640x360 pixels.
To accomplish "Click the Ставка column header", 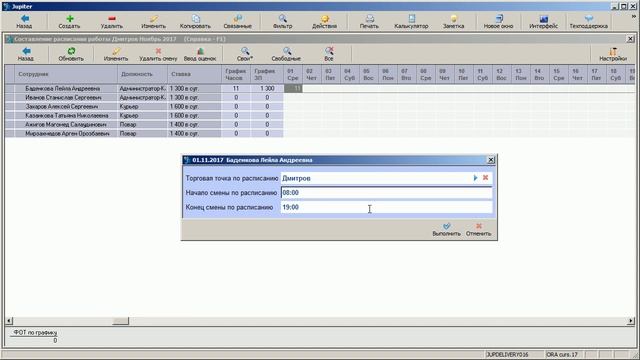I will tap(194, 74).
